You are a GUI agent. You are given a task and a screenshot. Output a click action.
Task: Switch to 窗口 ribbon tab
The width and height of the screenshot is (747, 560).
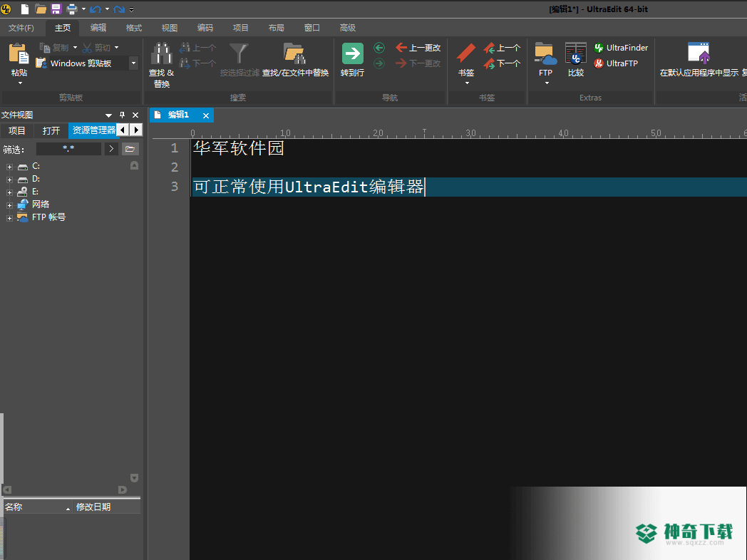click(x=312, y=28)
